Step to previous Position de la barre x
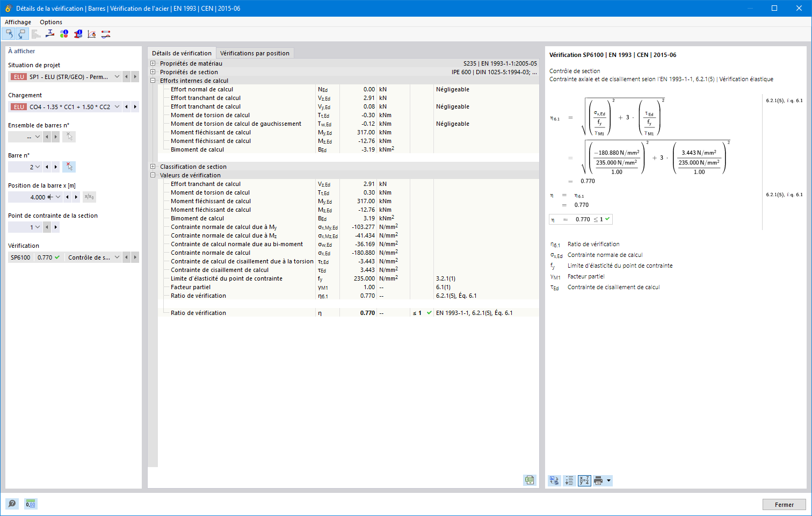The height and width of the screenshot is (516, 812). click(x=67, y=197)
